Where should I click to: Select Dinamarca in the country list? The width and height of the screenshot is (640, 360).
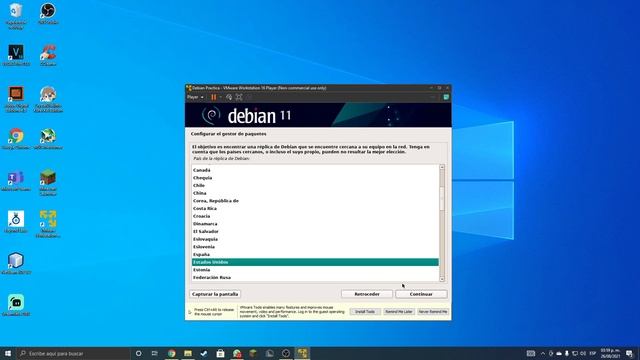[x=316, y=224]
